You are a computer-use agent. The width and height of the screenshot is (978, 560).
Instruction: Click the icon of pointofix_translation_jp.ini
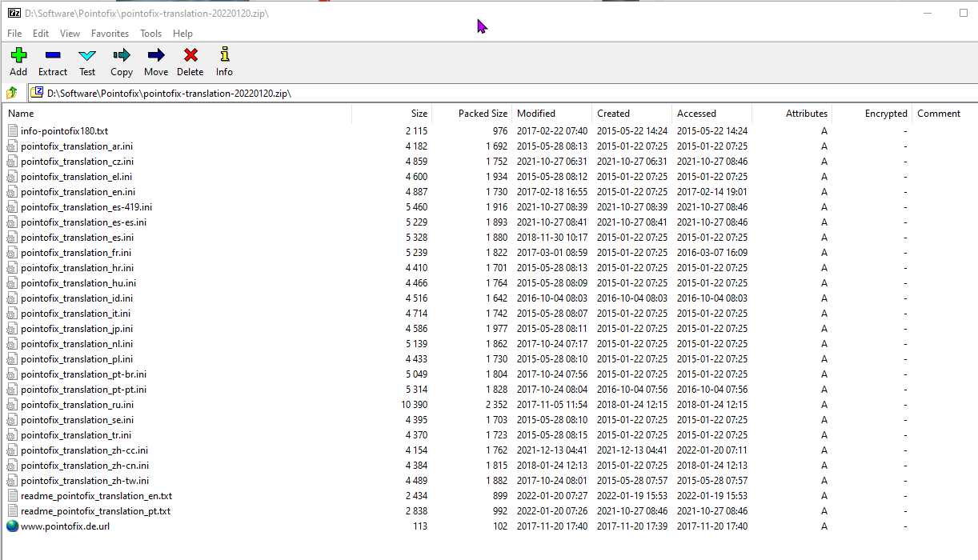click(12, 328)
